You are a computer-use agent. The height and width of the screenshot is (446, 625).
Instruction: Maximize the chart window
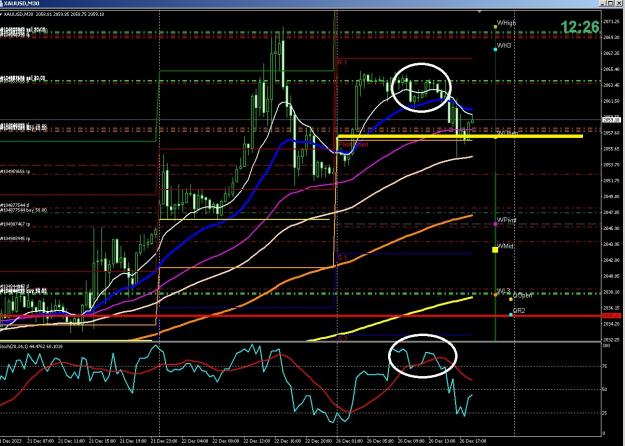(x=611, y=3)
